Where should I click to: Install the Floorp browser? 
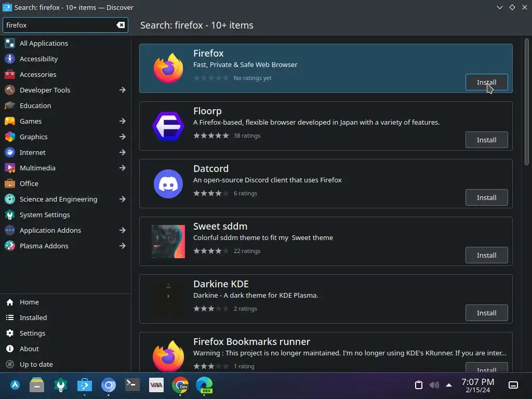click(x=486, y=140)
